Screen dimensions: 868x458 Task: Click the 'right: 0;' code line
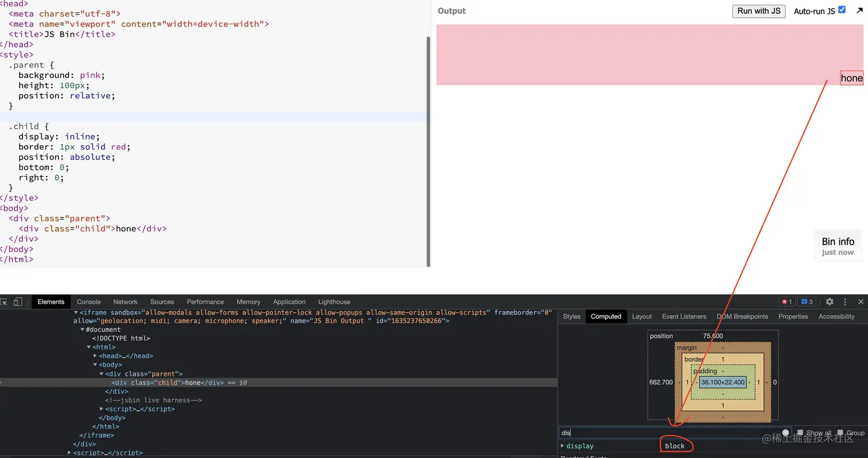pyautogui.click(x=41, y=177)
